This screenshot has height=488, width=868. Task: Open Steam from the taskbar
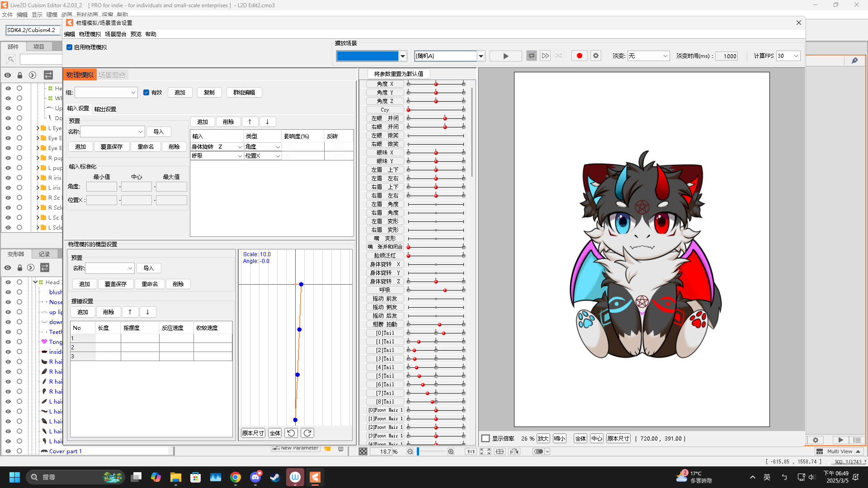point(275,477)
